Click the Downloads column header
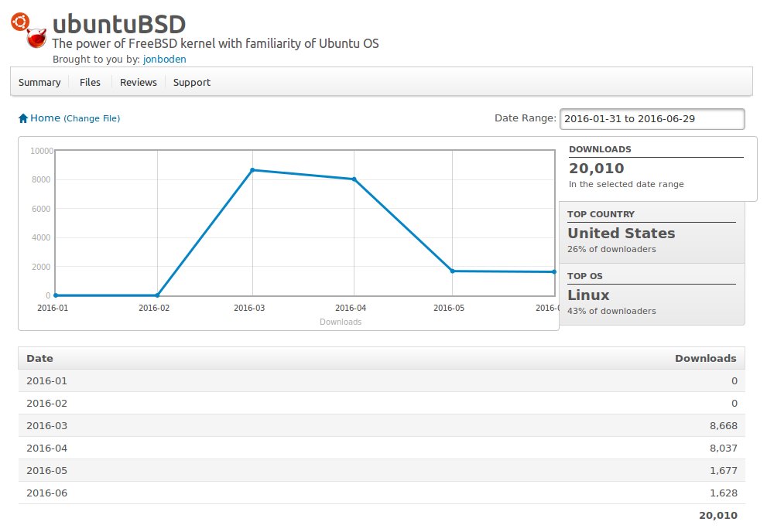Screen dimensions: 767x532 click(705, 358)
